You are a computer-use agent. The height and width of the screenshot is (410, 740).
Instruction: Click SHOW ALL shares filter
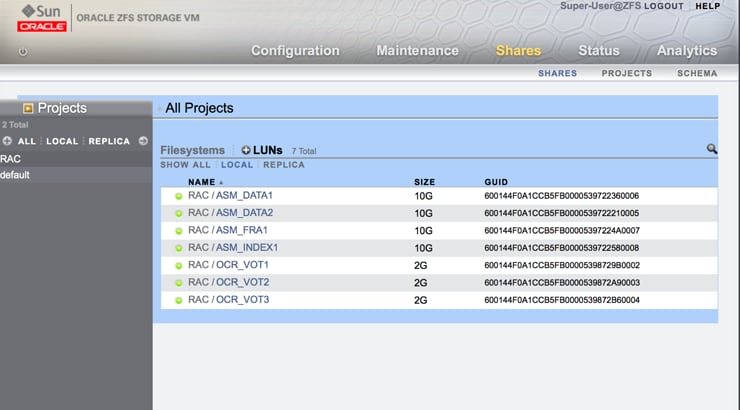pos(185,165)
